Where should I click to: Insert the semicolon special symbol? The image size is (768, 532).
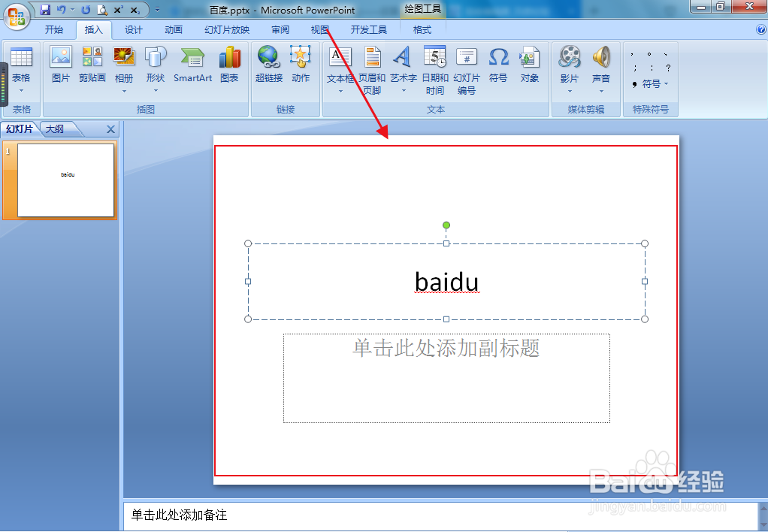635,68
